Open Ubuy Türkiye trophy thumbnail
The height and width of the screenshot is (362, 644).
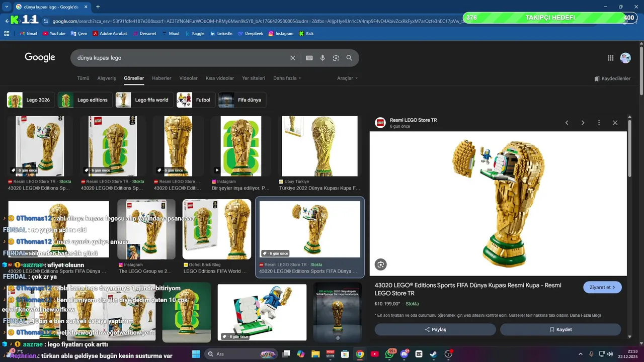click(x=319, y=146)
